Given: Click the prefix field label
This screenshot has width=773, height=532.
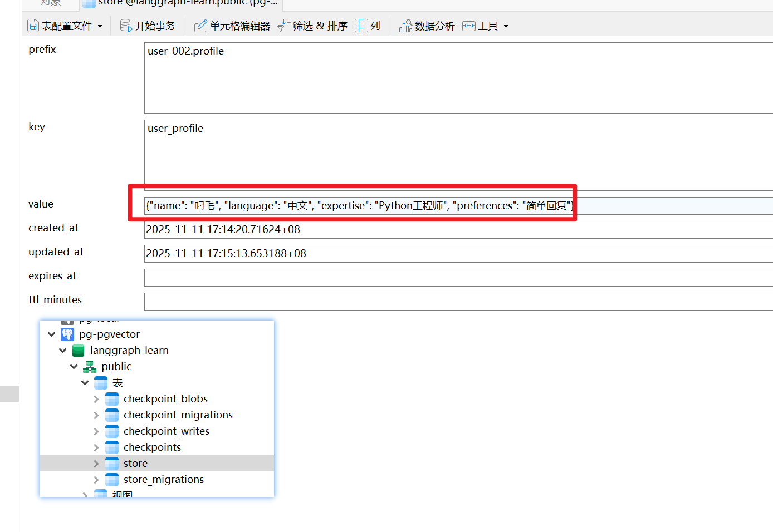Looking at the screenshot, I should (42, 50).
